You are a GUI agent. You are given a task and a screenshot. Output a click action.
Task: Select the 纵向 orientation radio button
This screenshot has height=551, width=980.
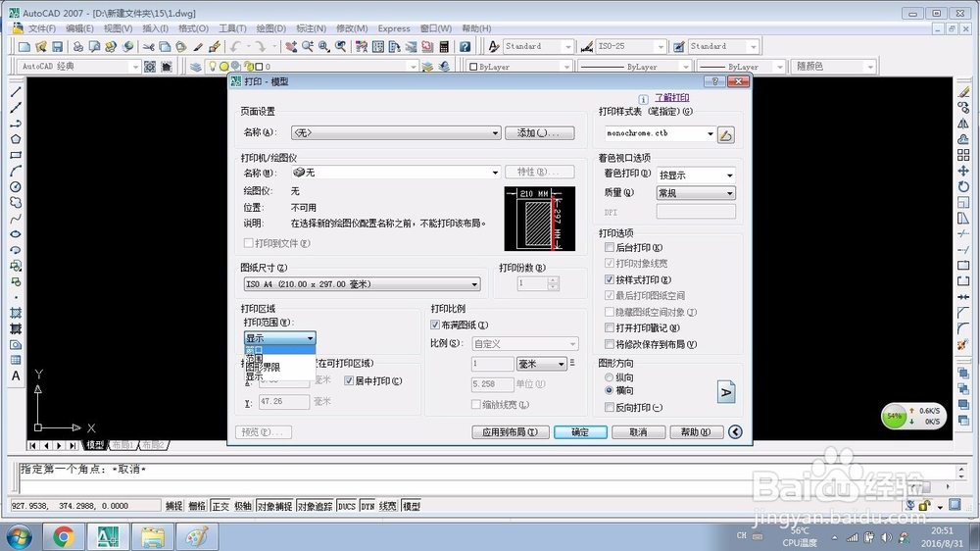pyautogui.click(x=609, y=377)
